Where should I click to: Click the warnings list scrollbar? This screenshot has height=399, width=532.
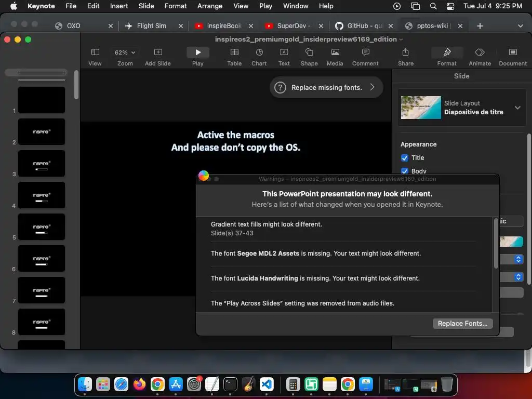[x=496, y=243]
